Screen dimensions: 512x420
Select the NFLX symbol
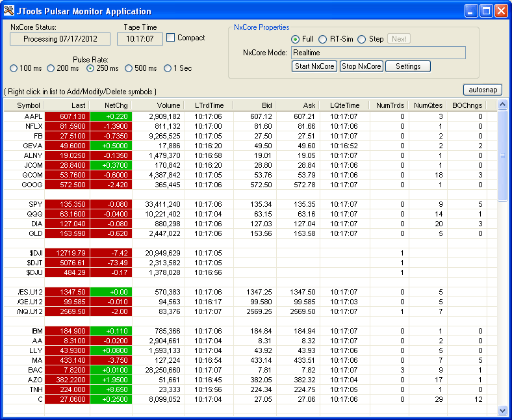click(x=34, y=126)
